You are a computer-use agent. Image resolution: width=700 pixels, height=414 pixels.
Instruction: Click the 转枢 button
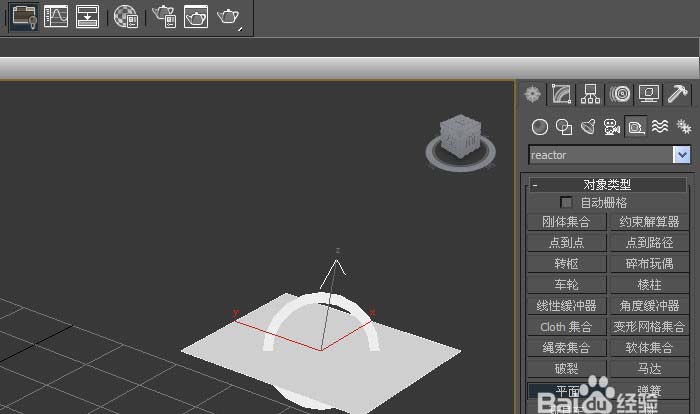pos(567,264)
